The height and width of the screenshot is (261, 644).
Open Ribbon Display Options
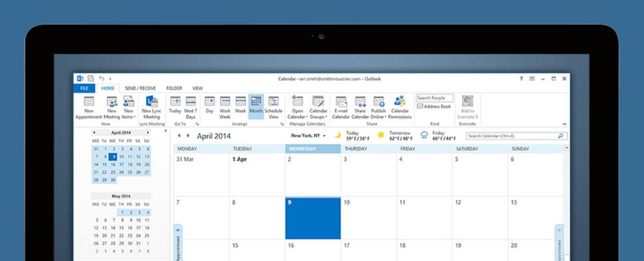click(x=532, y=78)
